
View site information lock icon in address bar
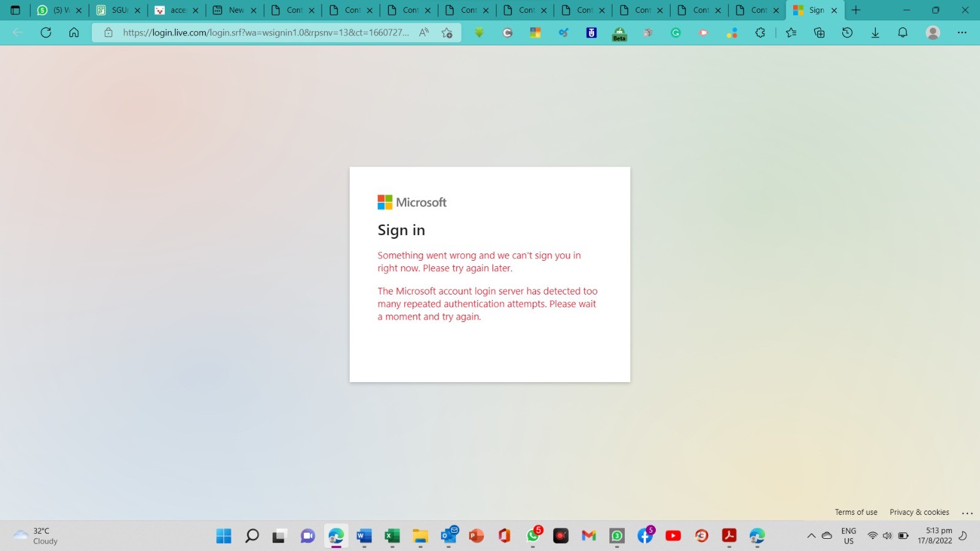pos(108,32)
